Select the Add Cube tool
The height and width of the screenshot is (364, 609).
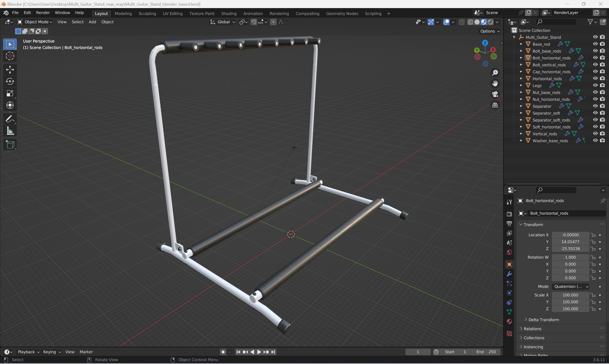pos(10,145)
